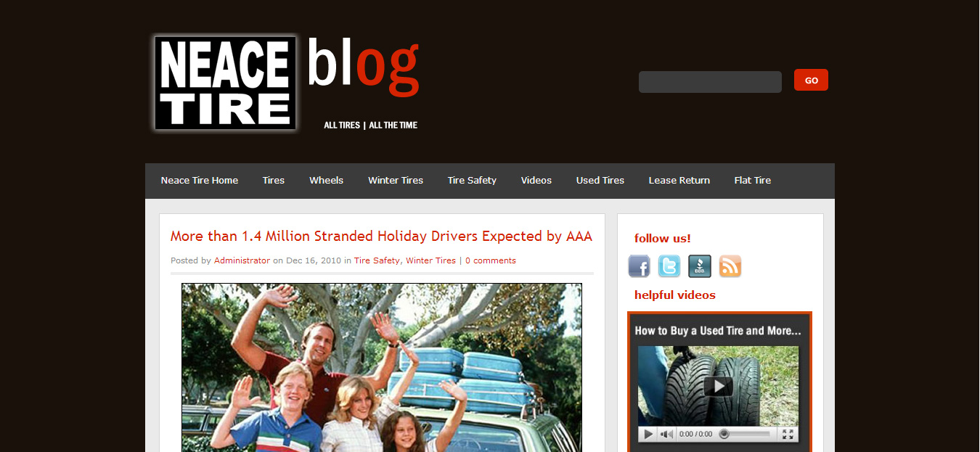
Task: Select Tire Safety in the navigation bar
Action: click(472, 181)
